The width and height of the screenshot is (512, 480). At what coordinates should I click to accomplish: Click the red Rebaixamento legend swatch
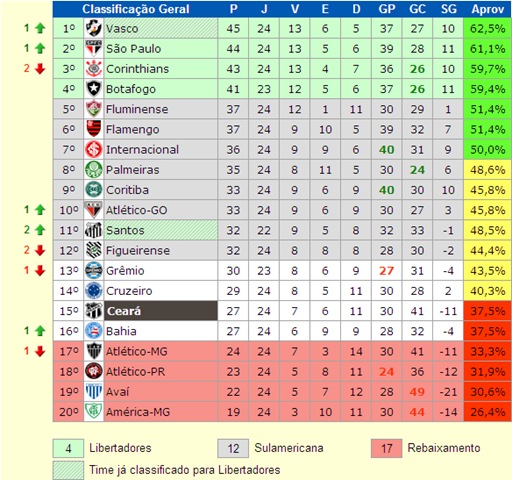click(386, 448)
